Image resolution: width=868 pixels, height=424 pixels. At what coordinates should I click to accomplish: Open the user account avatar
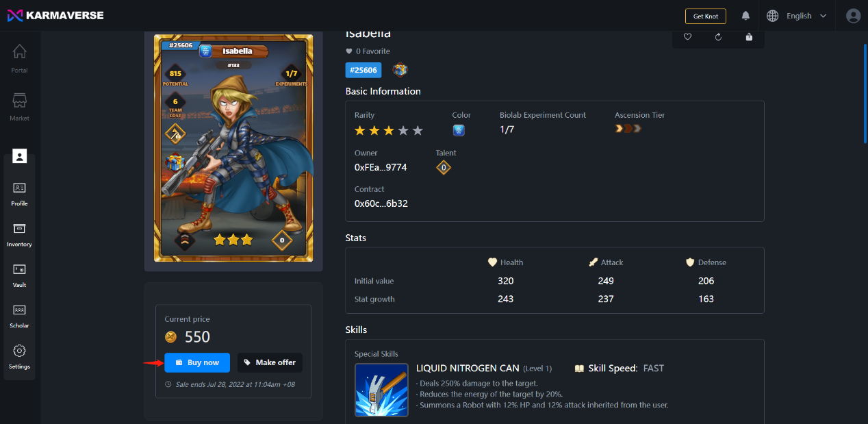[x=853, y=16]
